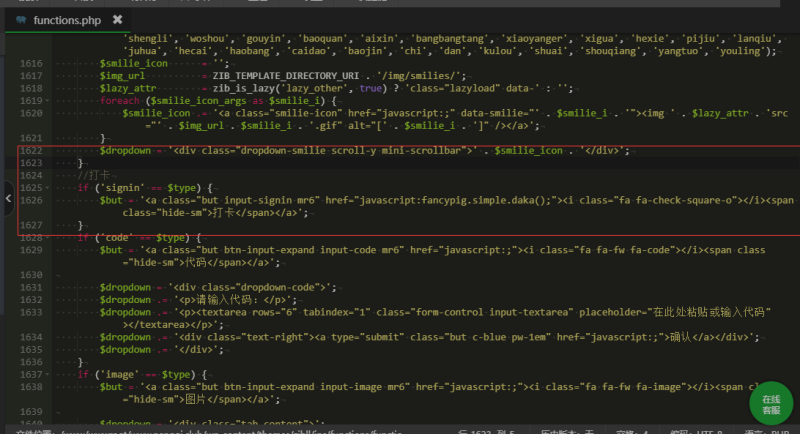
Task: Place cursor on the //打卡 comment line
Action: click(95, 175)
